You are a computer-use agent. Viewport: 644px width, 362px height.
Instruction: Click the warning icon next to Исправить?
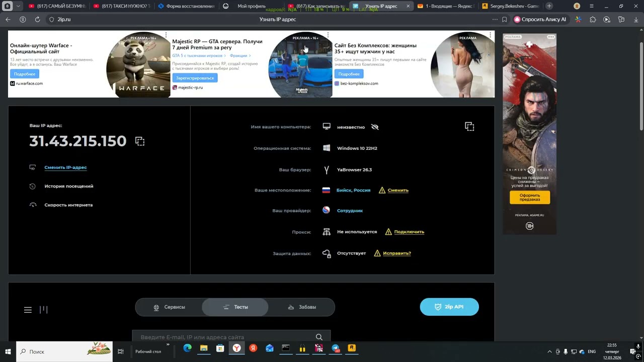coord(377,253)
